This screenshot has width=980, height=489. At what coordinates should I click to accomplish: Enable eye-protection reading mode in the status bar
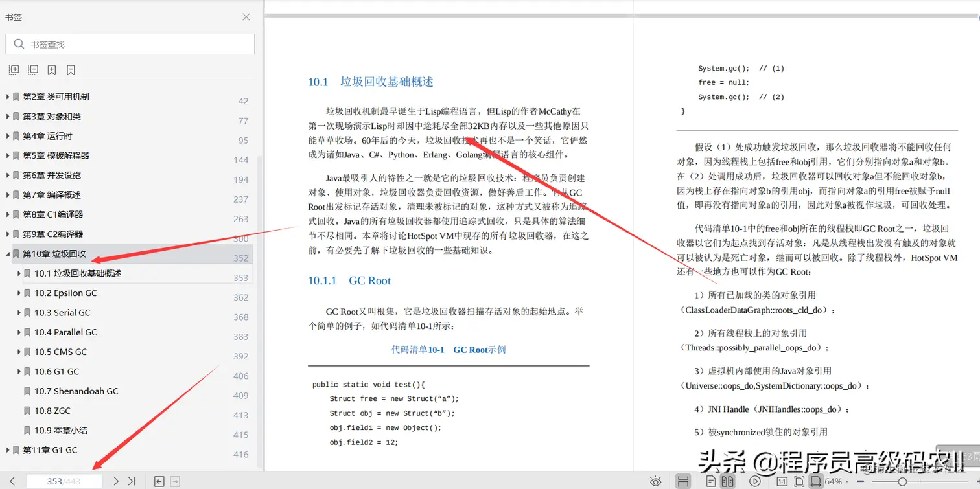pos(655,482)
